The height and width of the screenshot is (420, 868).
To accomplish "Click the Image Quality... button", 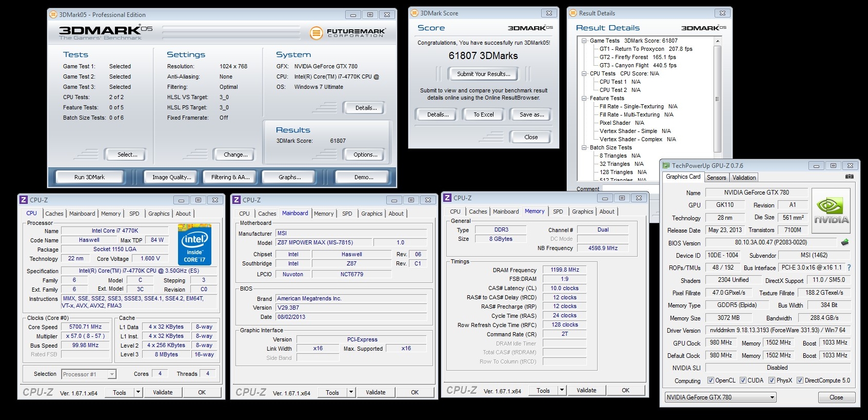I will (x=171, y=177).
